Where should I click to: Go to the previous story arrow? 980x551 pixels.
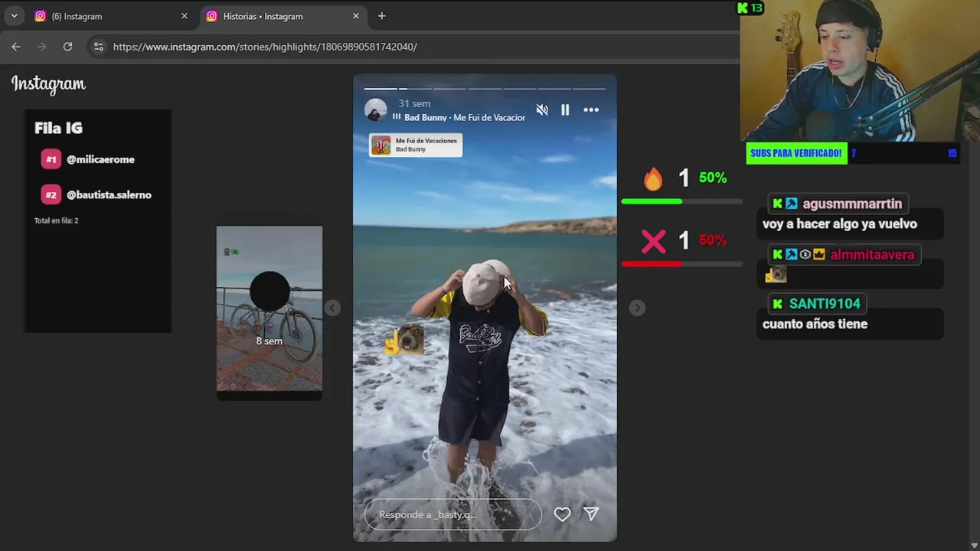coord(332,308)
